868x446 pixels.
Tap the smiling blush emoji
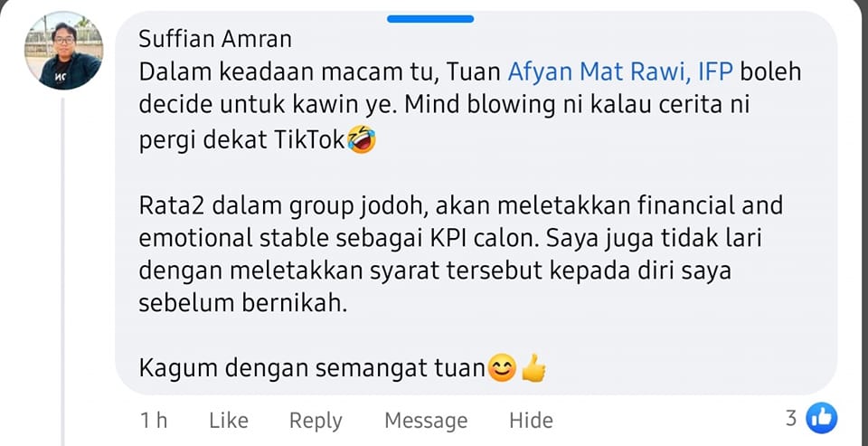(502, 368)
